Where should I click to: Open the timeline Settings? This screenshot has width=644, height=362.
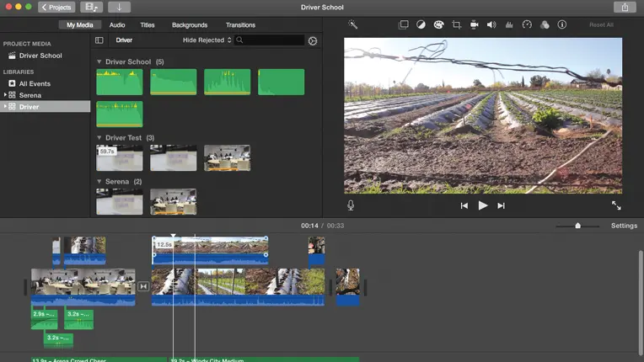click(x=624, y=226)
